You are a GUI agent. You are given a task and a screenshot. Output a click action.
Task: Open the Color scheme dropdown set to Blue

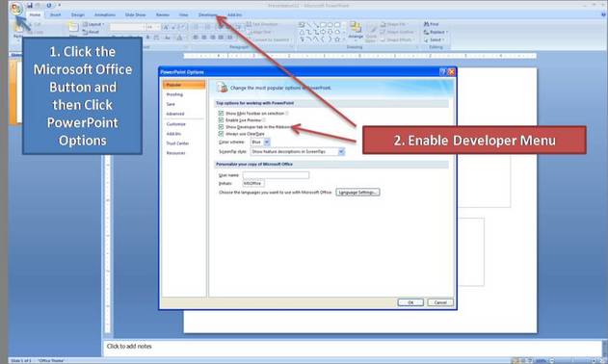(260, 143)
